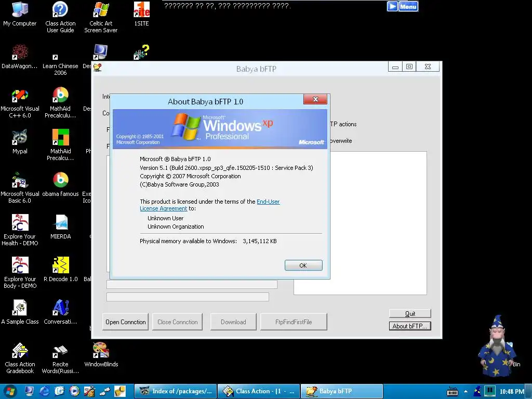Click the About bFTP... button
This screenshot has height=399, width=532.
410,326
